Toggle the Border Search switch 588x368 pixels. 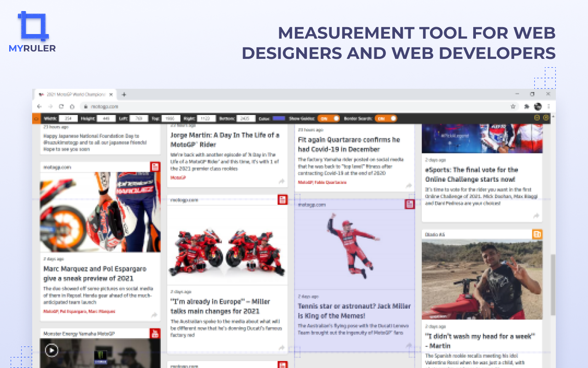click(x=386, y=118)
